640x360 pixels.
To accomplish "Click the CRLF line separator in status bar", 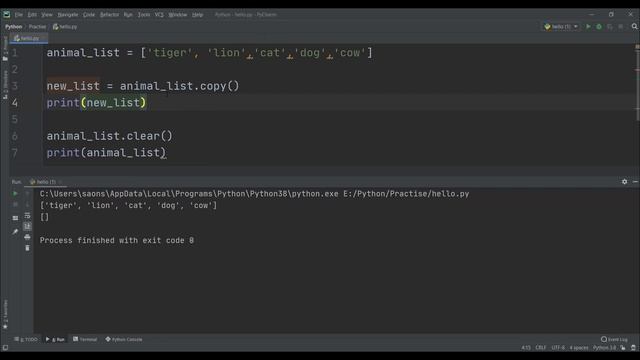I will tap(540, 348).
